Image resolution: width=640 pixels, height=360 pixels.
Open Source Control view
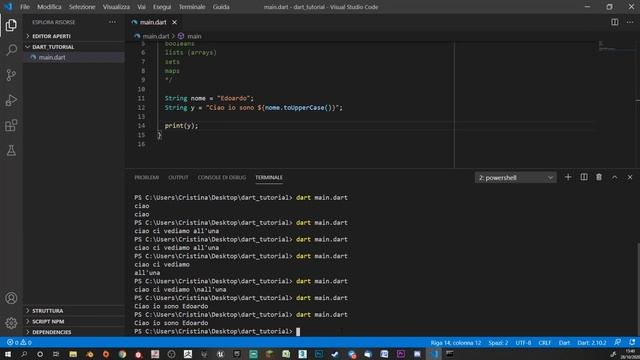point(11,75)
